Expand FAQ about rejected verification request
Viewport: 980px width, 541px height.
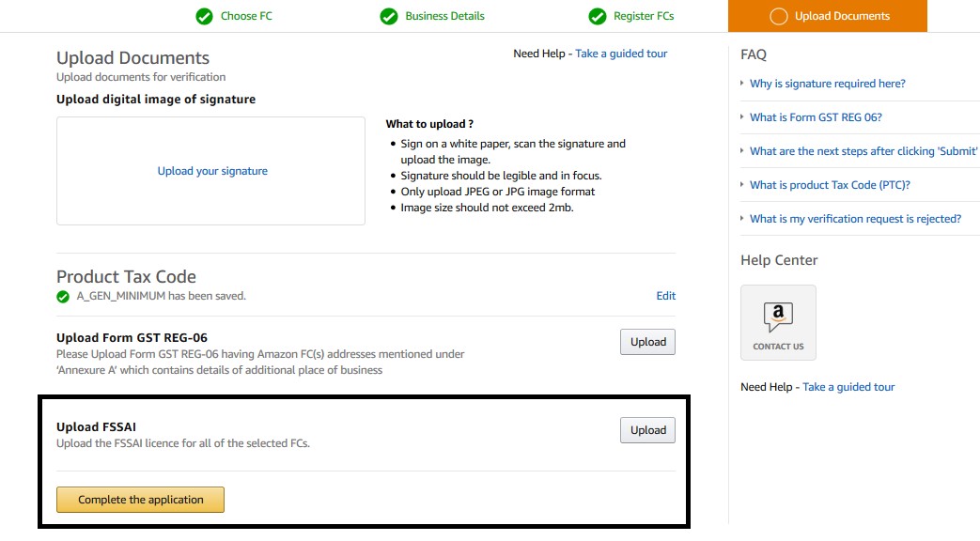(855, 219)
